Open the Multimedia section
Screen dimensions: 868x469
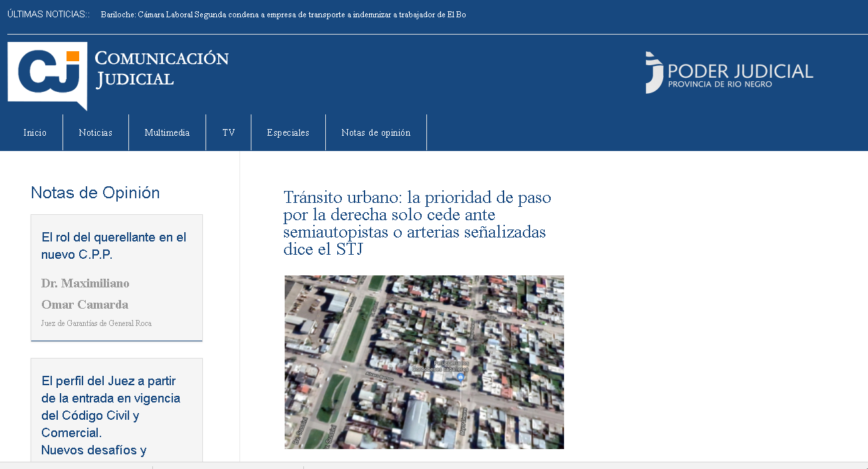point(167,132)
